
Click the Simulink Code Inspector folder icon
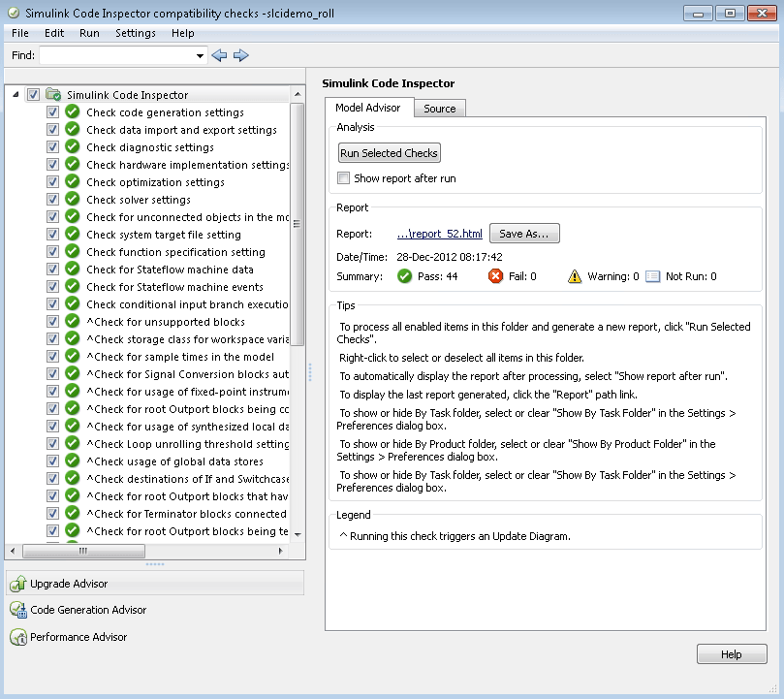pyautogui.click(x=53, y=95)
